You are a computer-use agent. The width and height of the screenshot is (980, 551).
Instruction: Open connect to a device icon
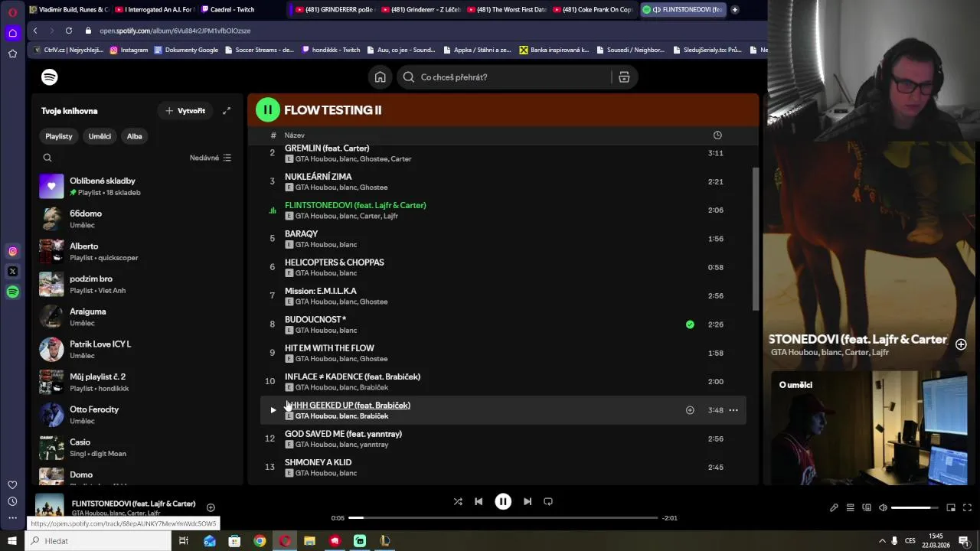(867, 507)
